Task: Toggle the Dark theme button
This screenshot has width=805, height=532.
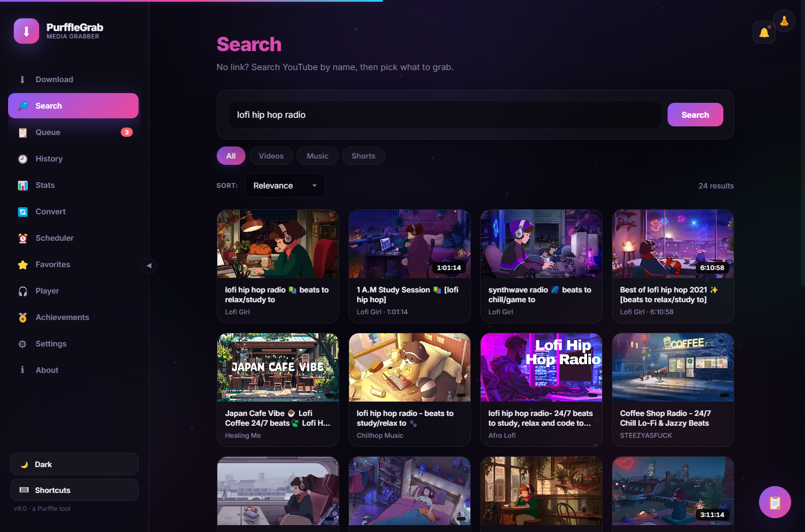Action: [74, 464]
